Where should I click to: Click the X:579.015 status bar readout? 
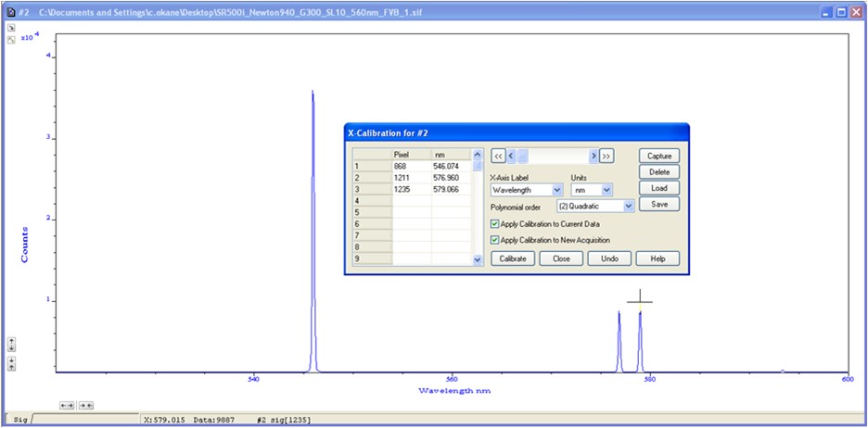tap(165, 421)
